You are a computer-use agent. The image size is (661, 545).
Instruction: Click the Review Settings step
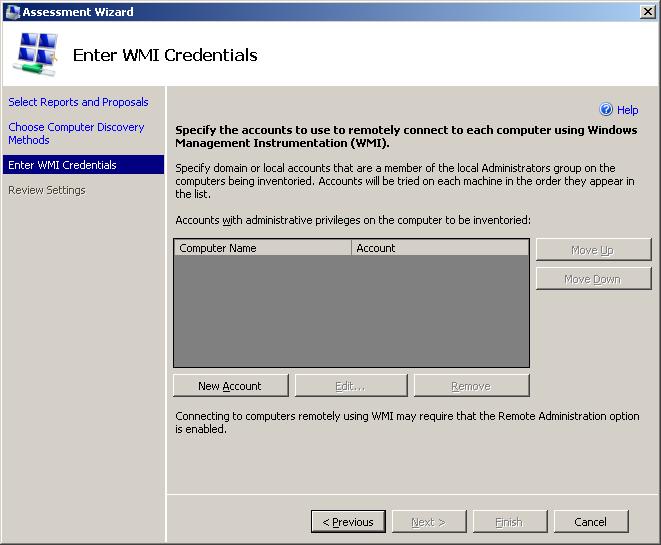click(x=47, y=190)
